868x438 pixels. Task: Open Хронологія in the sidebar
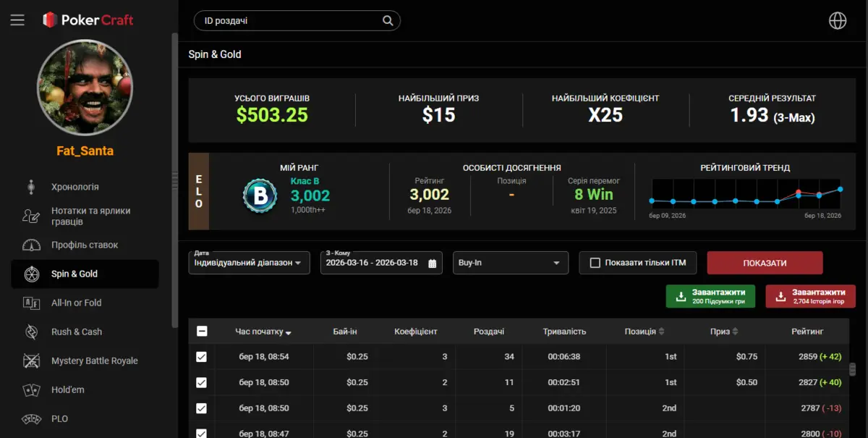[x=75, y=187]
